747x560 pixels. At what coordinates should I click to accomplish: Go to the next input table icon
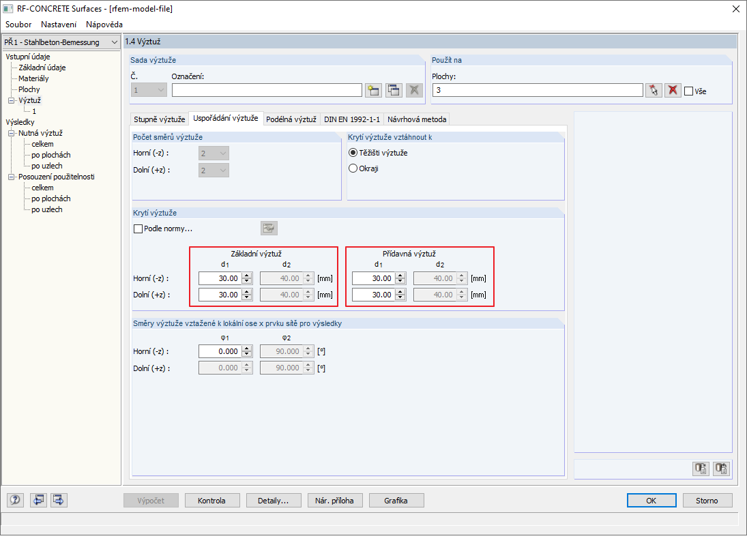click(59, 499)
